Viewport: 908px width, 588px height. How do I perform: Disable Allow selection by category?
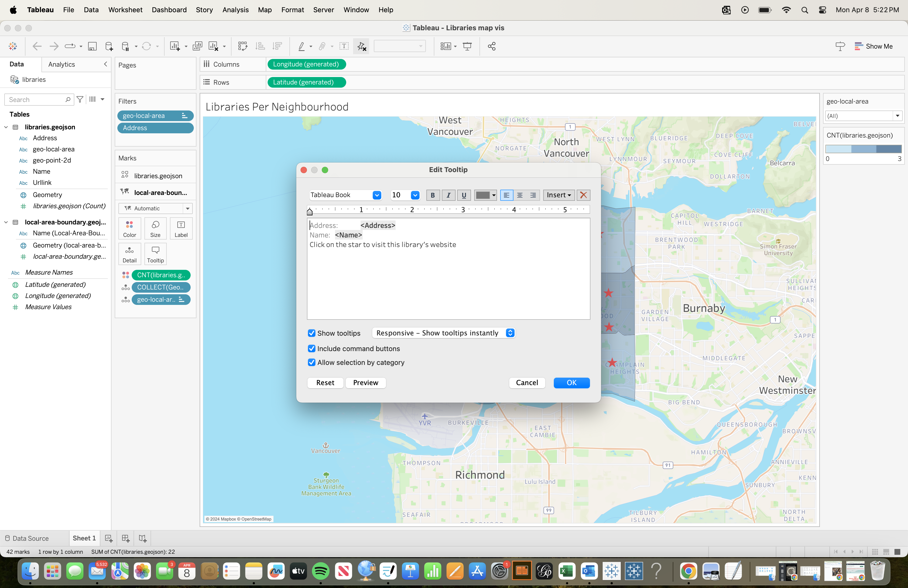(x=312, y=362)
